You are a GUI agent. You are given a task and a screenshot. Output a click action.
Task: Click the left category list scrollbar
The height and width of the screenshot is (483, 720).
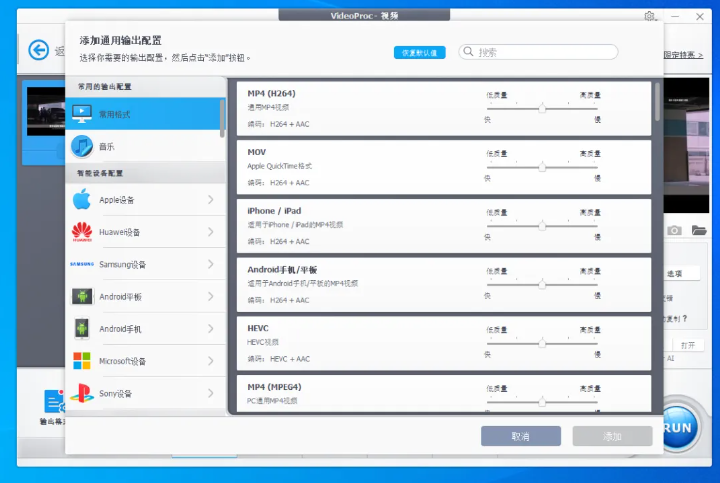pyautogui.click(x=222, y=118)
